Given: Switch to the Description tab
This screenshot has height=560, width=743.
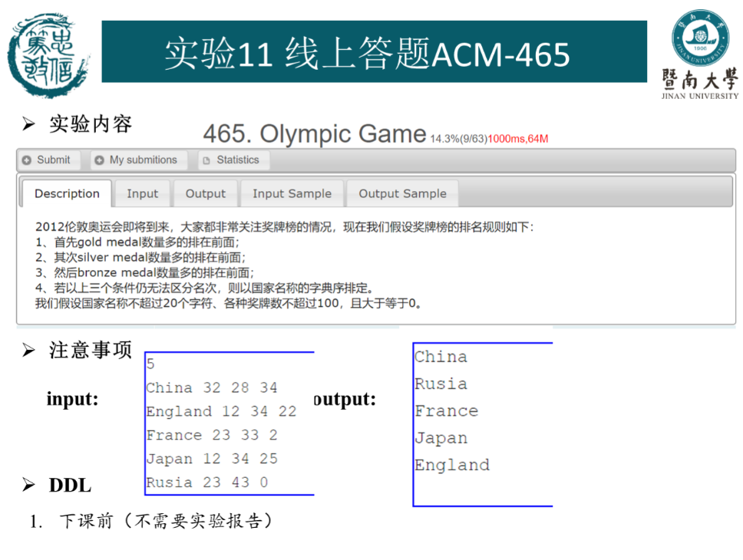Looking at the screenshot, I should [x=67, y=194].
